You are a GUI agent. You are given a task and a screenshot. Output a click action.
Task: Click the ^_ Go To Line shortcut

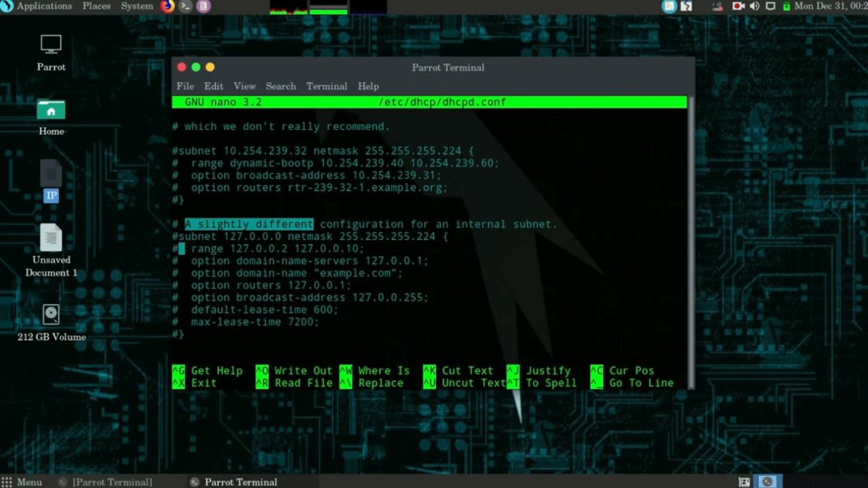coord(632,383)
